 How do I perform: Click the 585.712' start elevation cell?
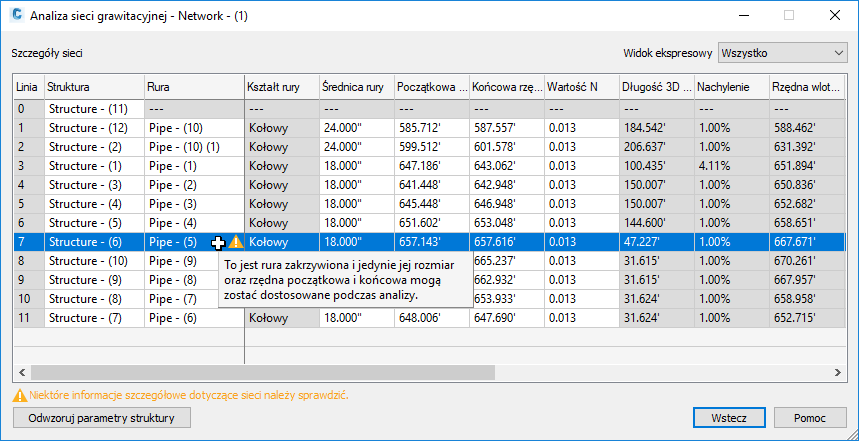432,128
